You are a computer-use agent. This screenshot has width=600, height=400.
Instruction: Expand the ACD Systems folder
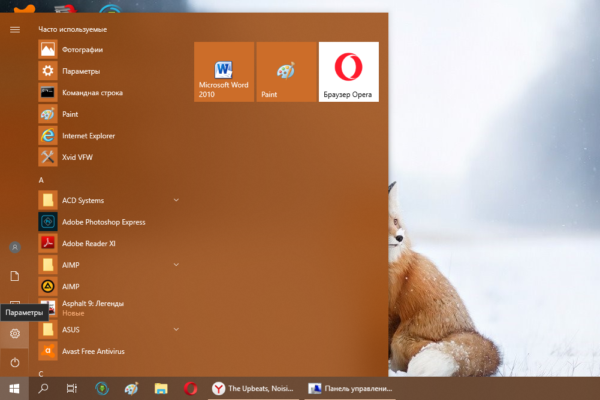tap(176, 200)
